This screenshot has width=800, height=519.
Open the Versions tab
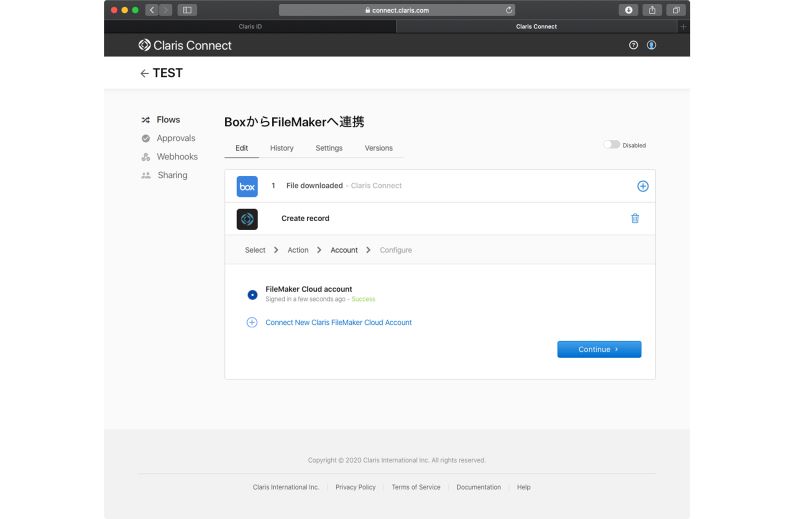379,148
